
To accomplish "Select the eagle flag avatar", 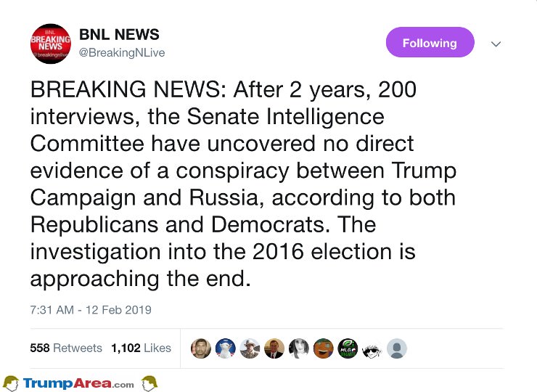I will click(226, 348).
